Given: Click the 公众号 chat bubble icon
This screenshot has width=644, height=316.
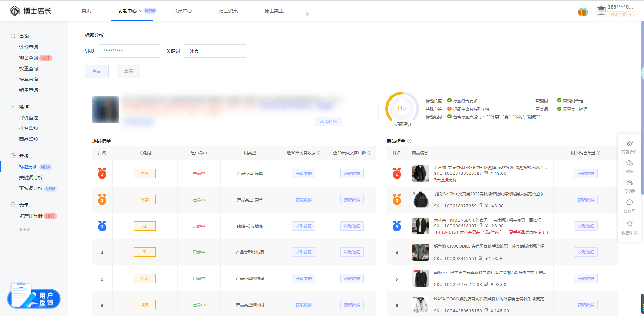Looking at the screenshot, I should click(629, 203).
